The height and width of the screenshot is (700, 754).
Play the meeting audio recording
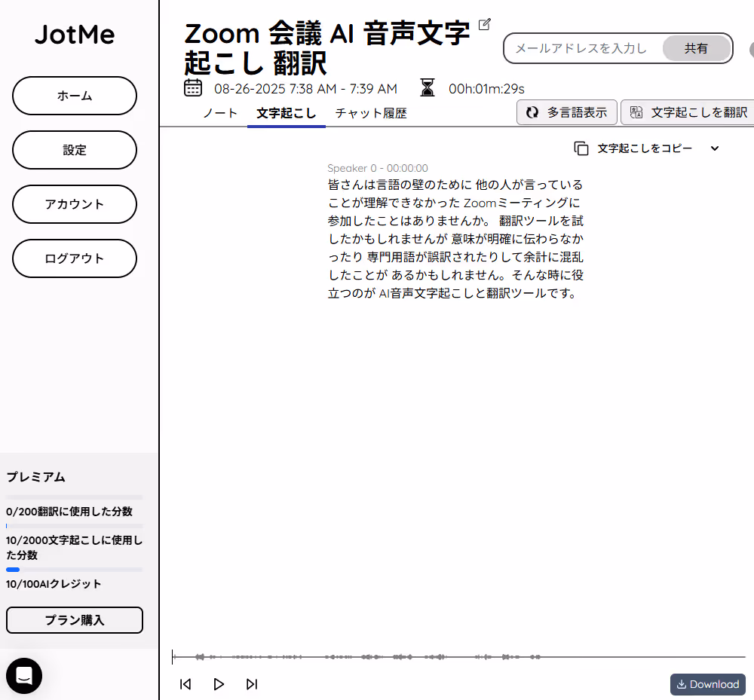[219, 684]
